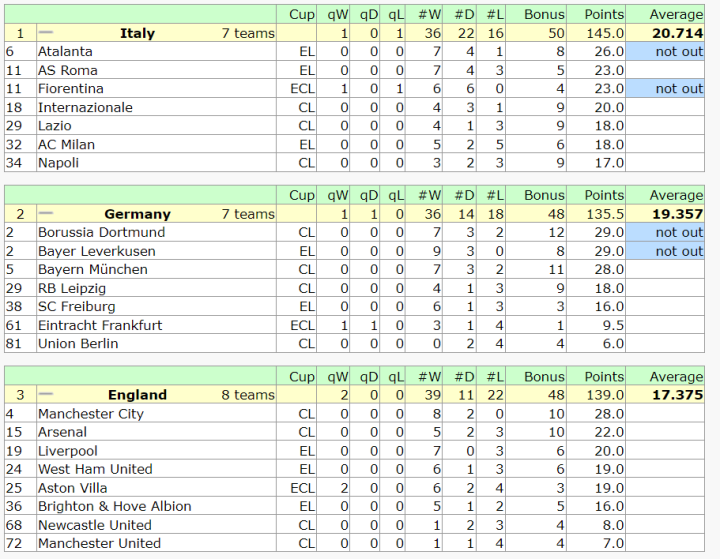Collapse the Germany teams list icon
The image size is (720, 559).
point(46,214)
